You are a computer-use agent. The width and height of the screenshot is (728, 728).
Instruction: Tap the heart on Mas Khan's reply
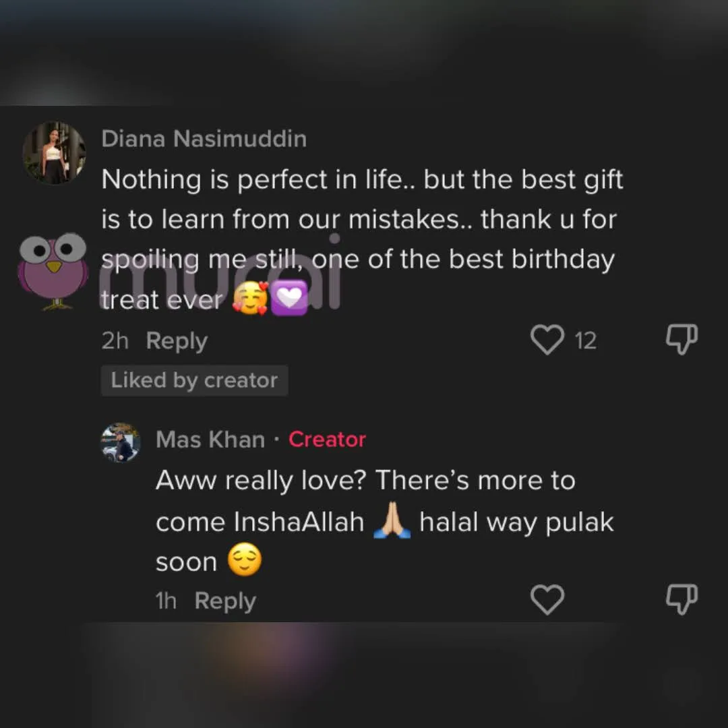(x=547, y=599)
